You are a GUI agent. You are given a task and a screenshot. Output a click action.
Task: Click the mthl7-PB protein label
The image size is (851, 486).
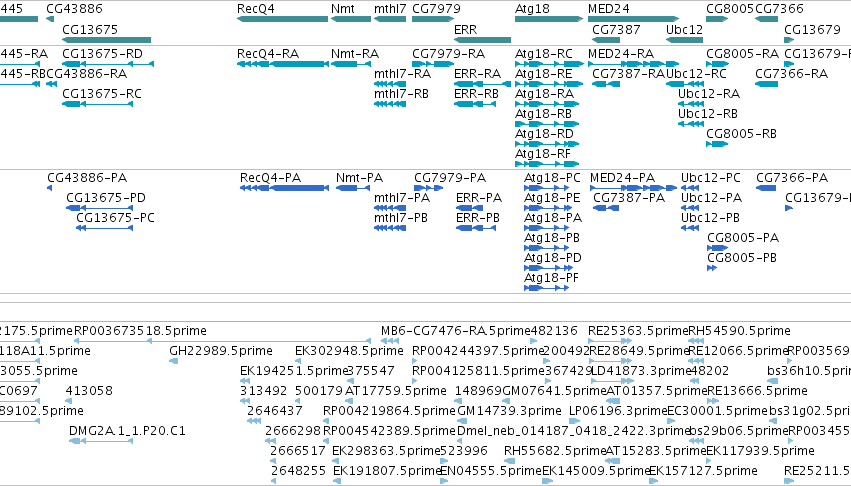(401, 218)
